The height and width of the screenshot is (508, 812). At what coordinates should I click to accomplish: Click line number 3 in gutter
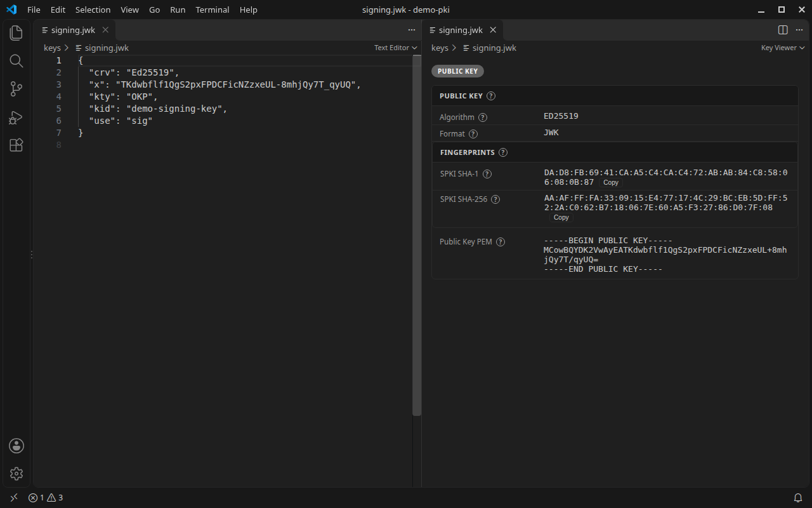click(x=59, y=84)
